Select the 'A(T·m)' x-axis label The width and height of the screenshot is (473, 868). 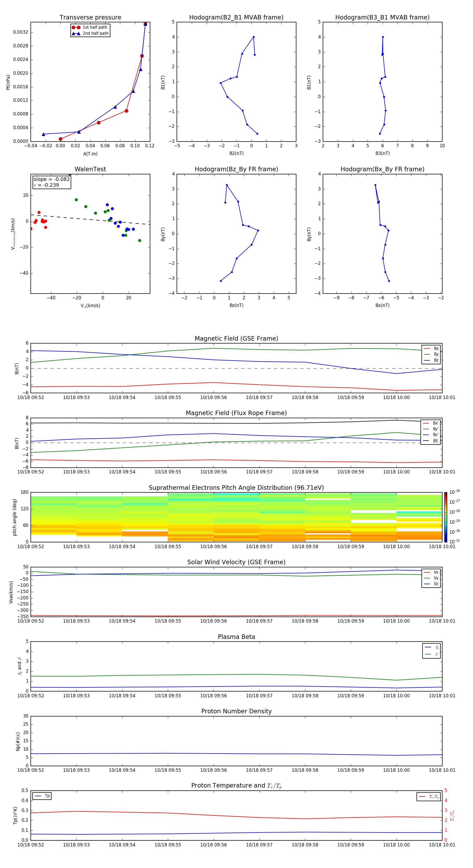click(x=90, y=154)
